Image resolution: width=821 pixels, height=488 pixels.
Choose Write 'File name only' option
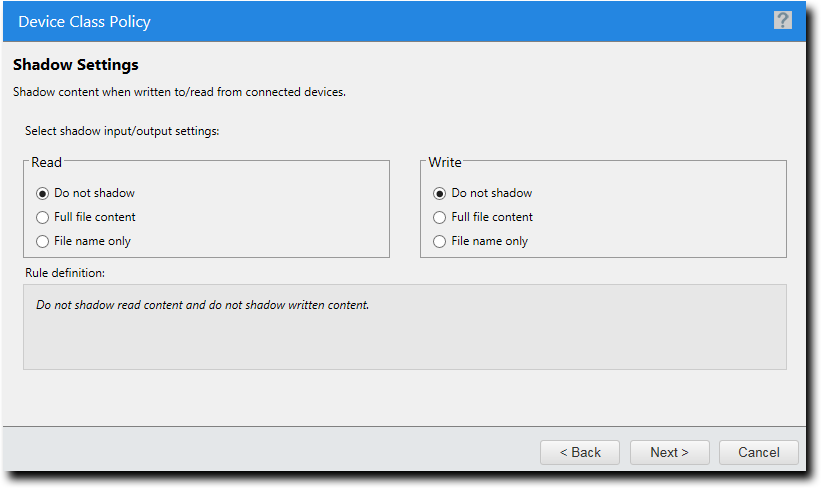coord(439,241)
